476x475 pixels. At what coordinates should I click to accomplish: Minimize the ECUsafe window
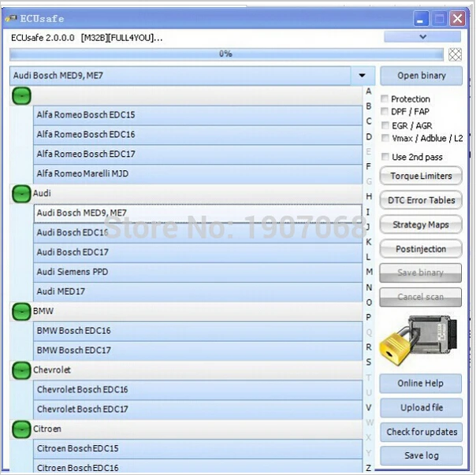421,19
